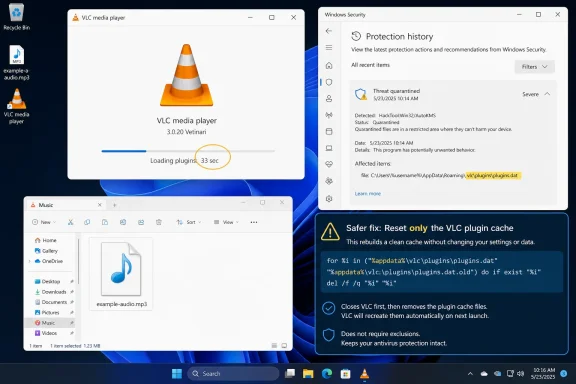Open Firewall & network protection sidebar icon
Image resolution: width=576 pixels, height=384 pixels.
pos(329,115)
